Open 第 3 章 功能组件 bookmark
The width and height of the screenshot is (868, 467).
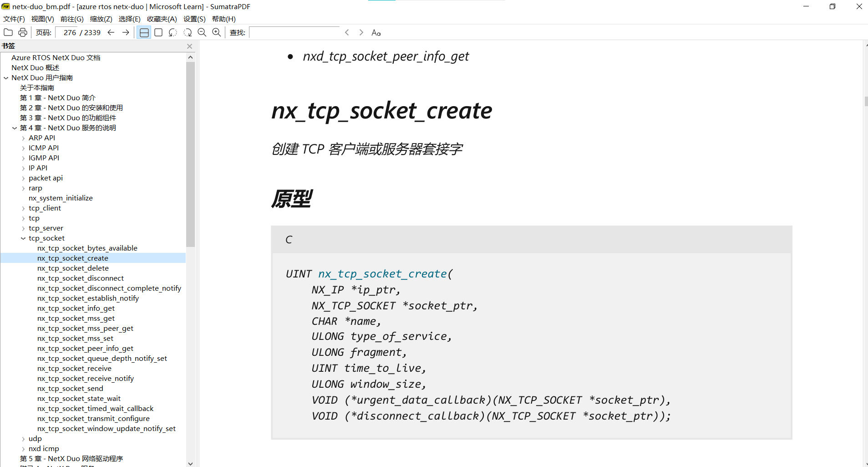(68, 118)
